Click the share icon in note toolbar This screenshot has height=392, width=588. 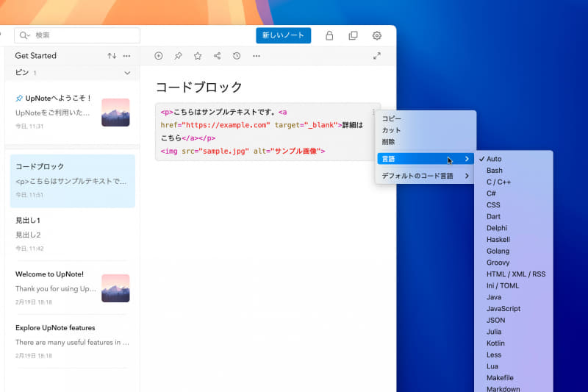pyautogui.click(x=217, y=56)
